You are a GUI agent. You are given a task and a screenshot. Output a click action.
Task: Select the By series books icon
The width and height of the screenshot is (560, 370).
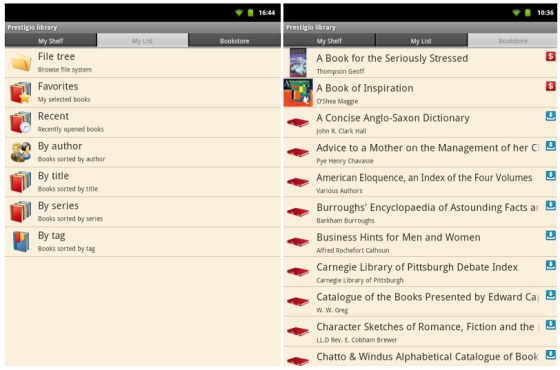point(21,211)
